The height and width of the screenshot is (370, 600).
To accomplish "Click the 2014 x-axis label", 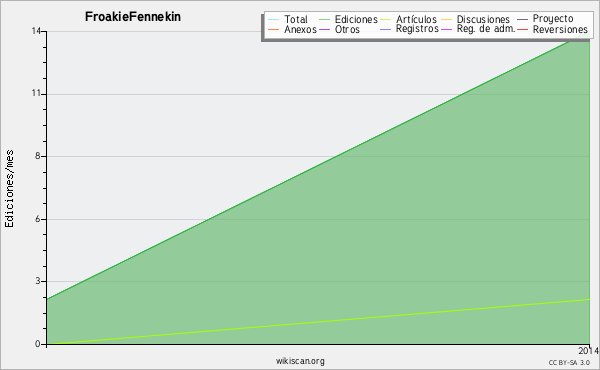I will coord(588,351).
